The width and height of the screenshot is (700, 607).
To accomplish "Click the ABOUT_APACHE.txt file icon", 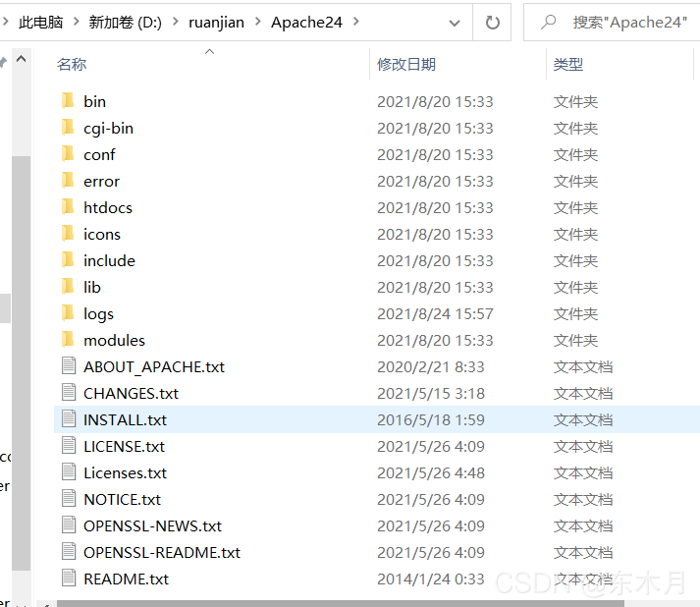I will pyautogui.click(x=69, y=366).
